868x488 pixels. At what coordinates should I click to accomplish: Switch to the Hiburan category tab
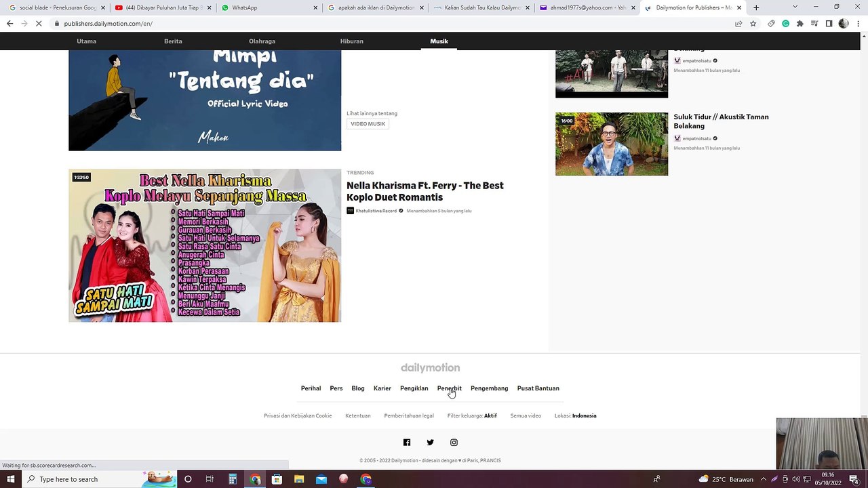pyautogui.click(x=351, y=41)
